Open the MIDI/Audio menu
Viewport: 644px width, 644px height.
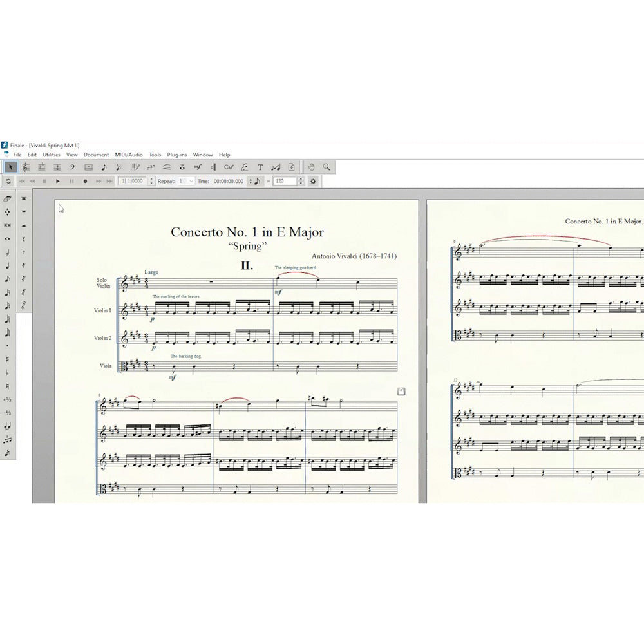(129, 155)
